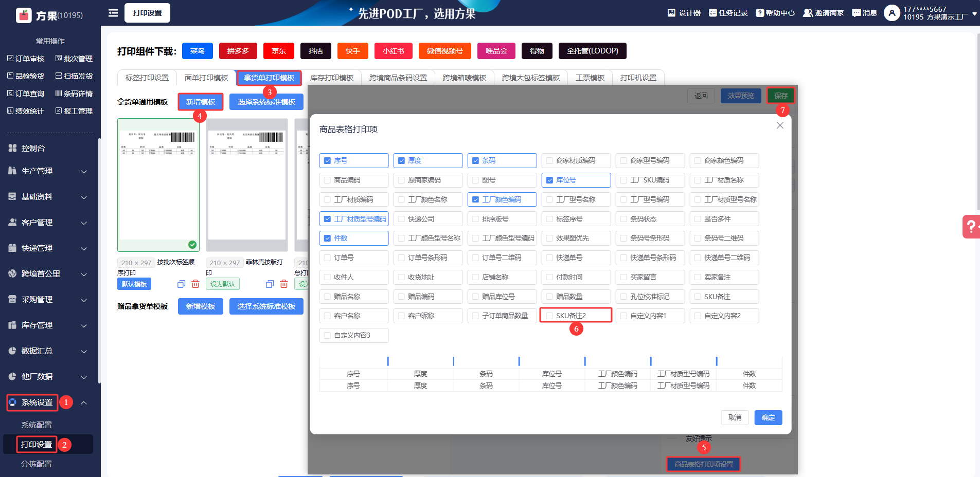Delete the 按批次标签顺序打印 template with trash icon
This screenshot has width=980, height=477.
coord(195,284)
